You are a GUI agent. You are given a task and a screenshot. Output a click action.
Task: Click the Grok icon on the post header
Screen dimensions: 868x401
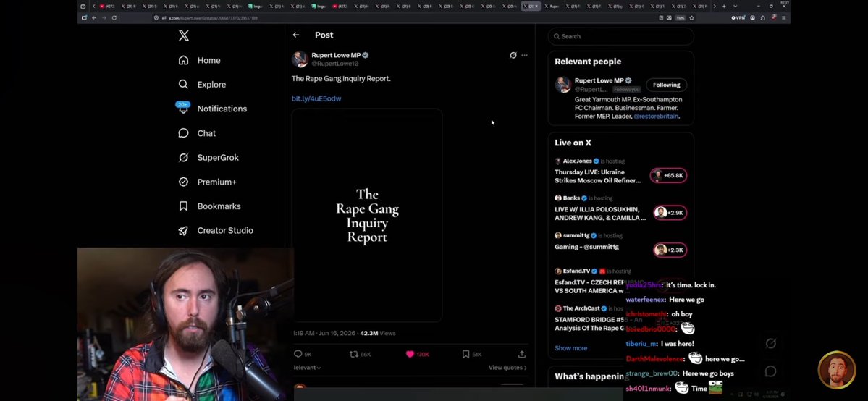(x=513, y=56)
